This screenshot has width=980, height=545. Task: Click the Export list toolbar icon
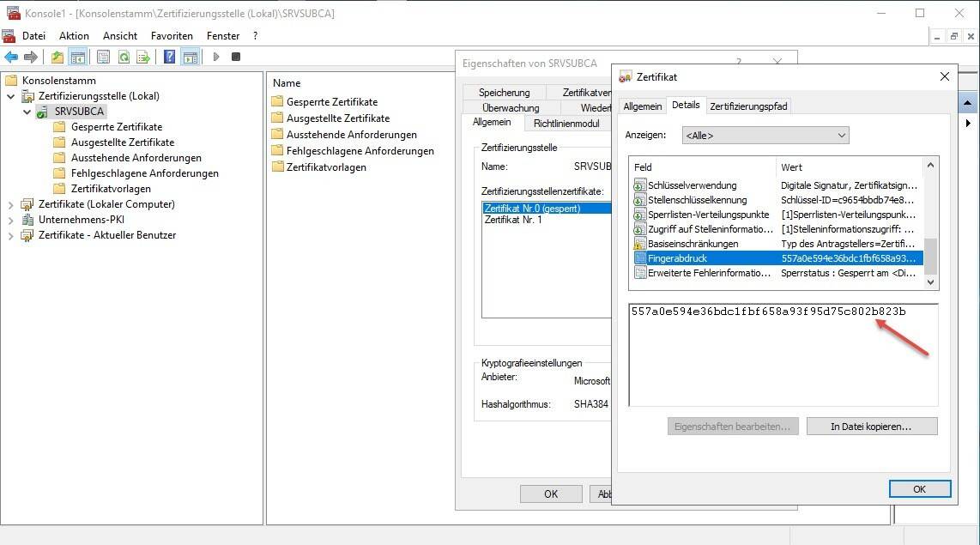point(143,57)
